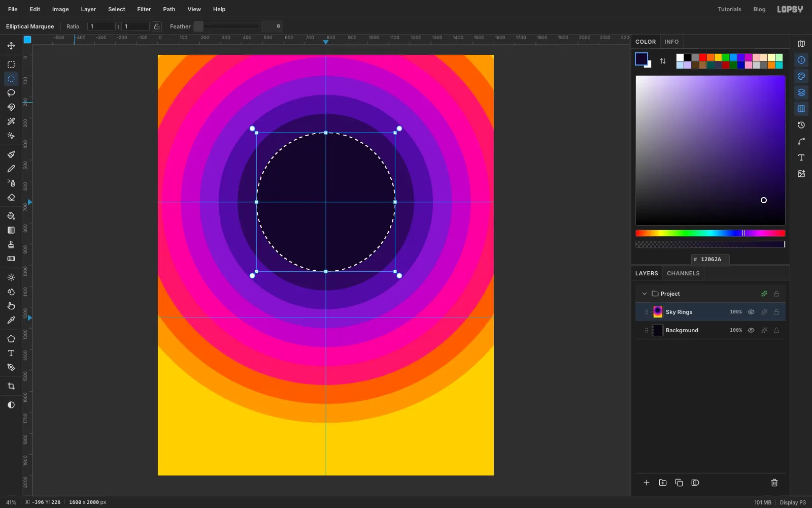
Task: Lock the Sky Rings layer
Action: point(776,312)
